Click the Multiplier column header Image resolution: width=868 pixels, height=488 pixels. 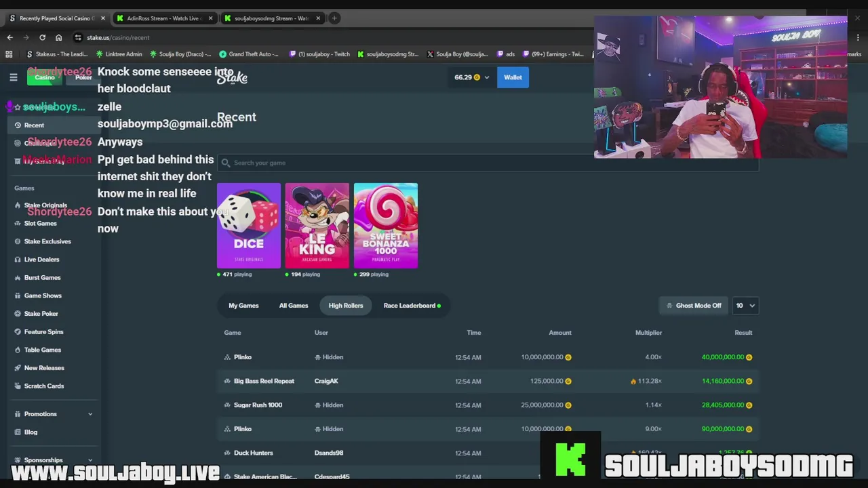648,333
